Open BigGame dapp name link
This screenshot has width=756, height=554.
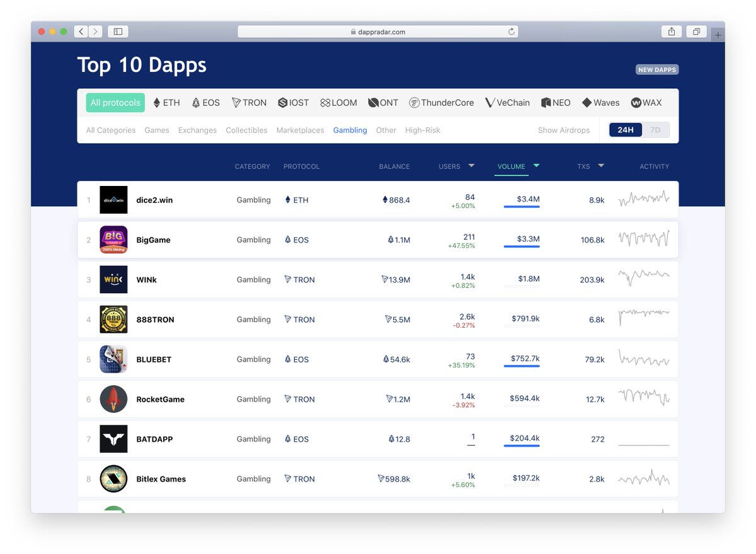[x=153, y=240]
